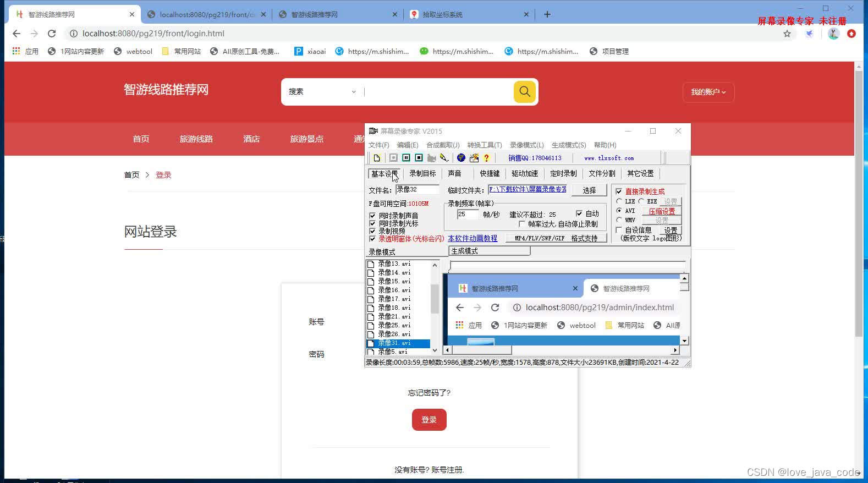Click the browser back arrow

[x=17, y=34]
